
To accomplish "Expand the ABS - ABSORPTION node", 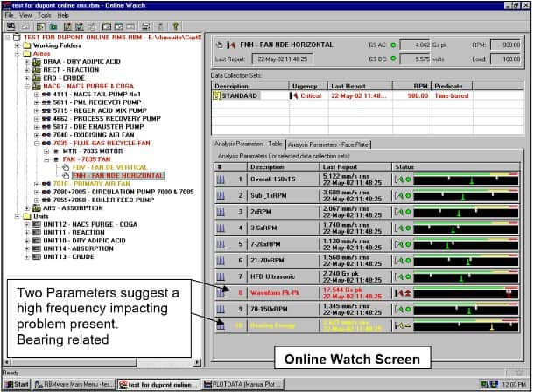I will point(27,208).
